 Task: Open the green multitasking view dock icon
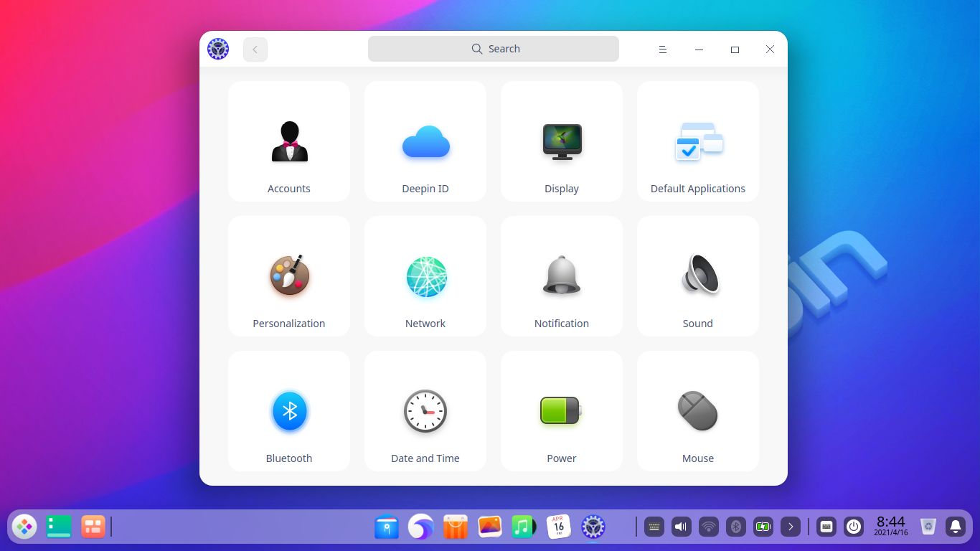click(x=59, y=527)
